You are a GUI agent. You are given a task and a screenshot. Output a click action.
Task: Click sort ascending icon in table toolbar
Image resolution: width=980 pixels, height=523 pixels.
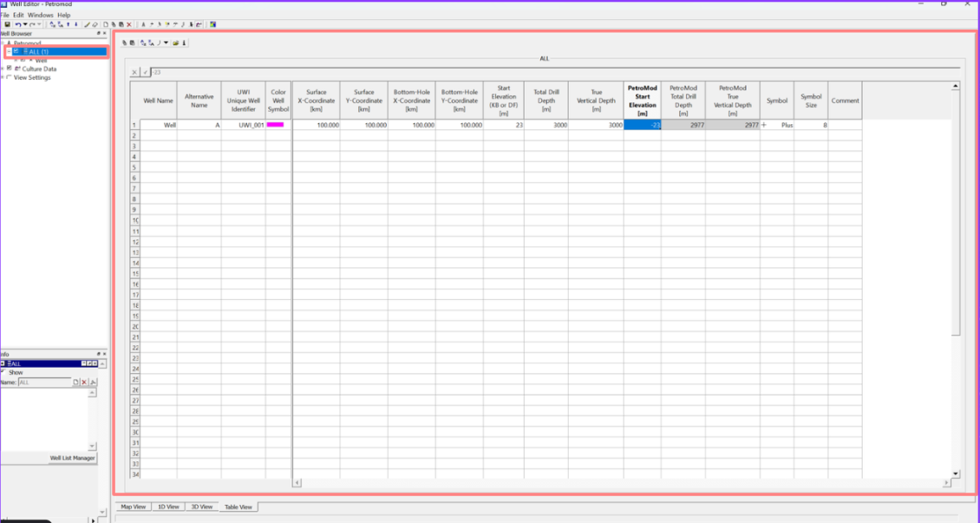pyautogui.click(x=143, y=43)
